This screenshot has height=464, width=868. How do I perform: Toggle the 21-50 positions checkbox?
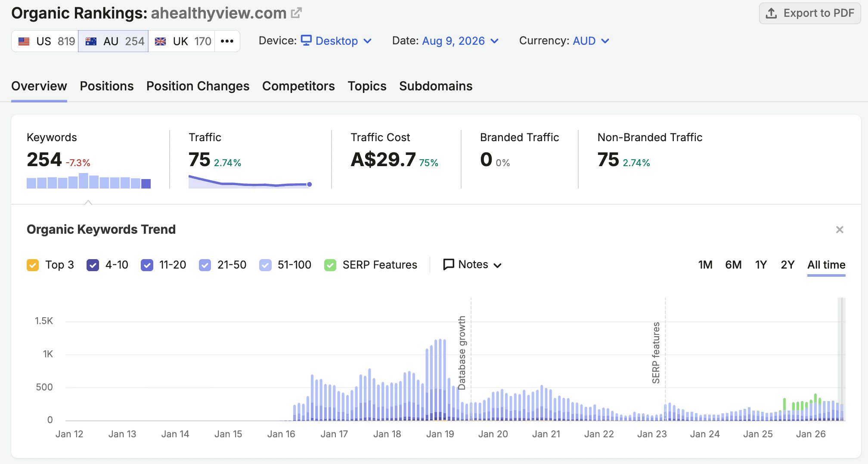tap(205, 265)
